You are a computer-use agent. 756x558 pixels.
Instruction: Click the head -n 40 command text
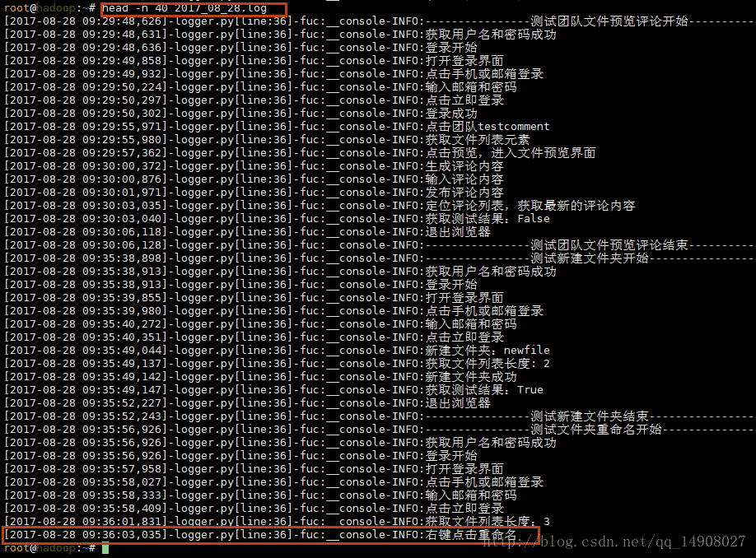click(184, 8)
